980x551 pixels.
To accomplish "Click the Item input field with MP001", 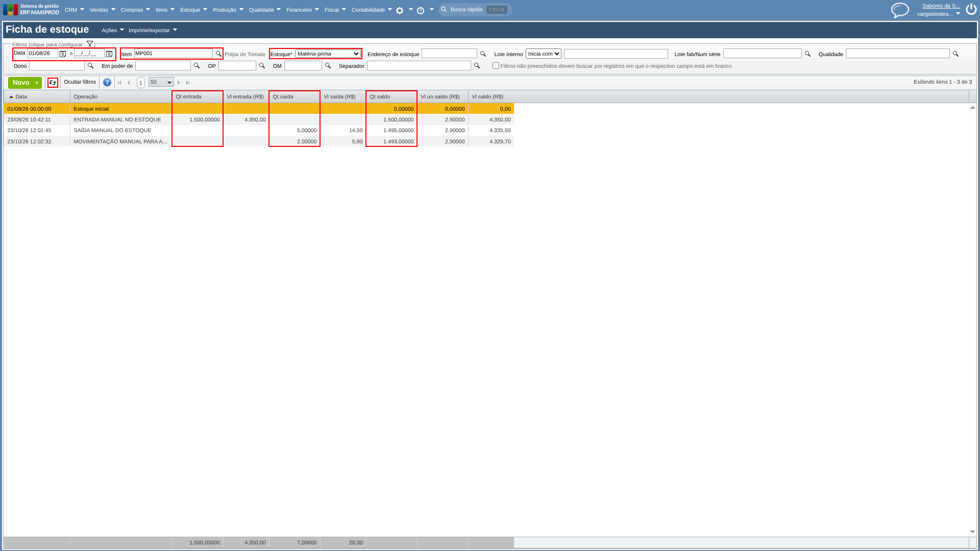I will (x=173, y=54).
